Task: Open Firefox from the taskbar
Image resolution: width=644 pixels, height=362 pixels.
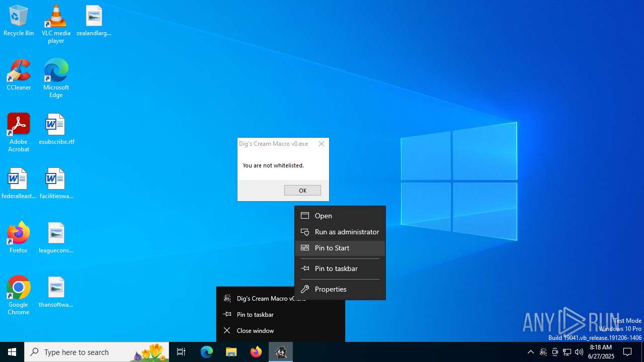Action: 256,352
